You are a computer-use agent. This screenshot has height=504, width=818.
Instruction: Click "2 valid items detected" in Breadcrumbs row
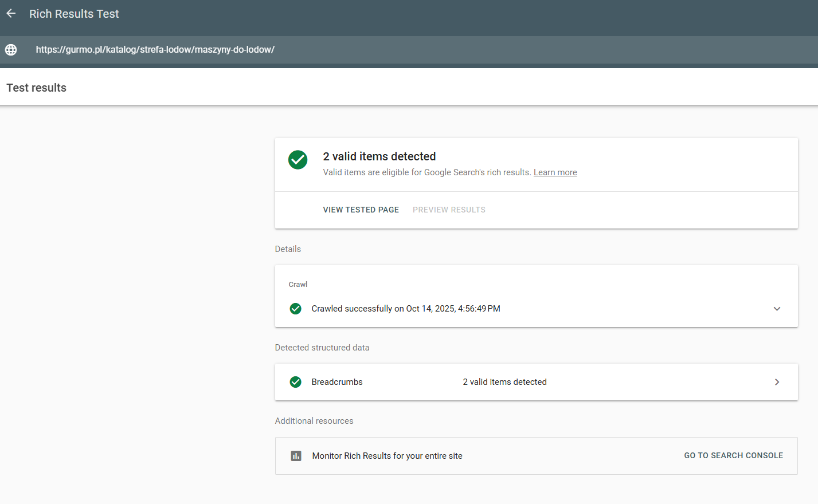[504, 382]
